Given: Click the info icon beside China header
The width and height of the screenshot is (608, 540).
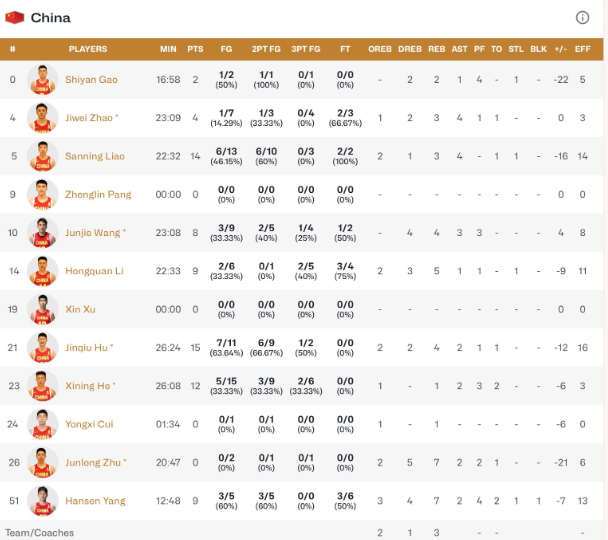Looking at the screenshot, I should point(582,17).
